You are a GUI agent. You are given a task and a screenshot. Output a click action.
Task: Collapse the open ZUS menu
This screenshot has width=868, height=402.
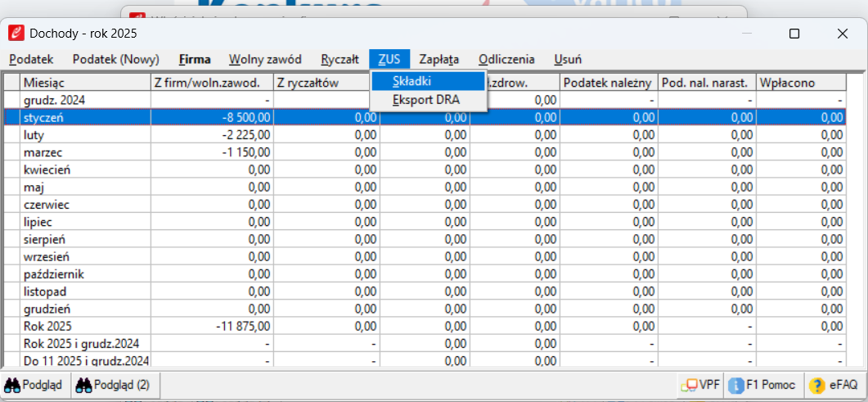click(389, 59)
